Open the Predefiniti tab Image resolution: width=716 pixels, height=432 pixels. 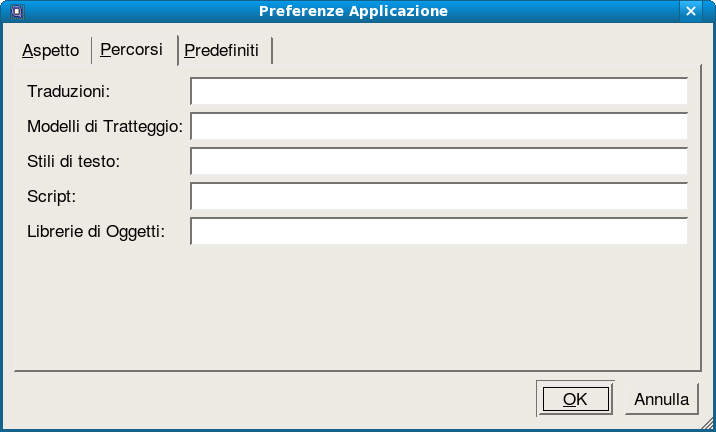pyautogui.click(x=222, y=51)
